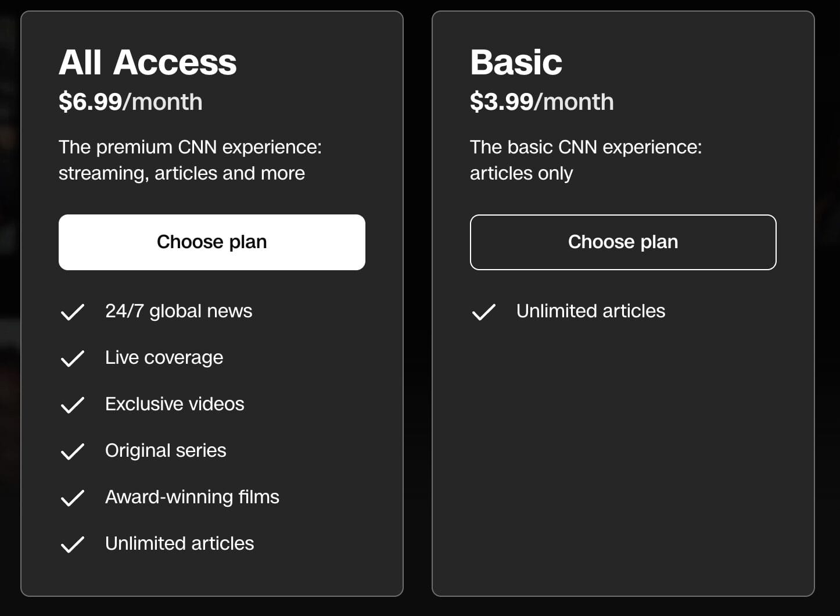Screen dimensions: 840x616
Task: Click the All Access pricing card
Action: tap(212, 575)
